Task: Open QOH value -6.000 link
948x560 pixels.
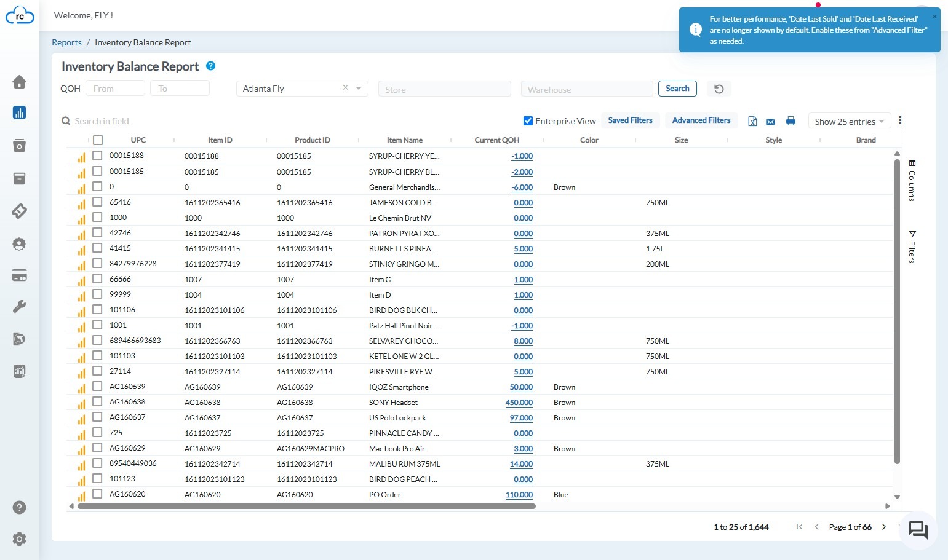Action: 522,187
